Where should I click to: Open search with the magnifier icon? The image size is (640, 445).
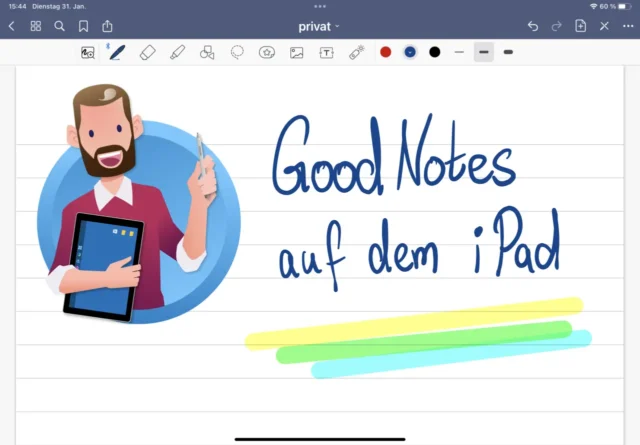pos(59,25)
